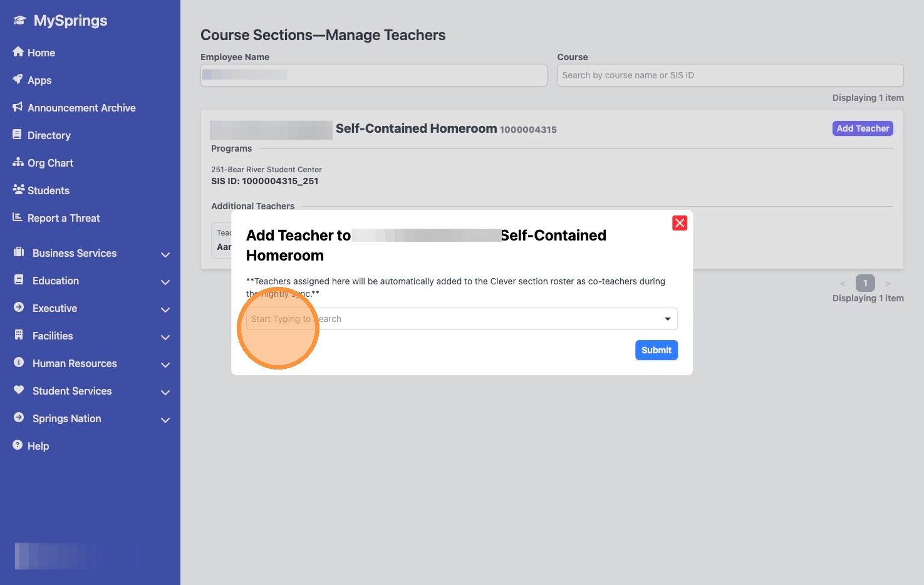Viewport: 924px width, 585px height.
Task: Expand the Business Services menu
Action: tap(165, 254)
